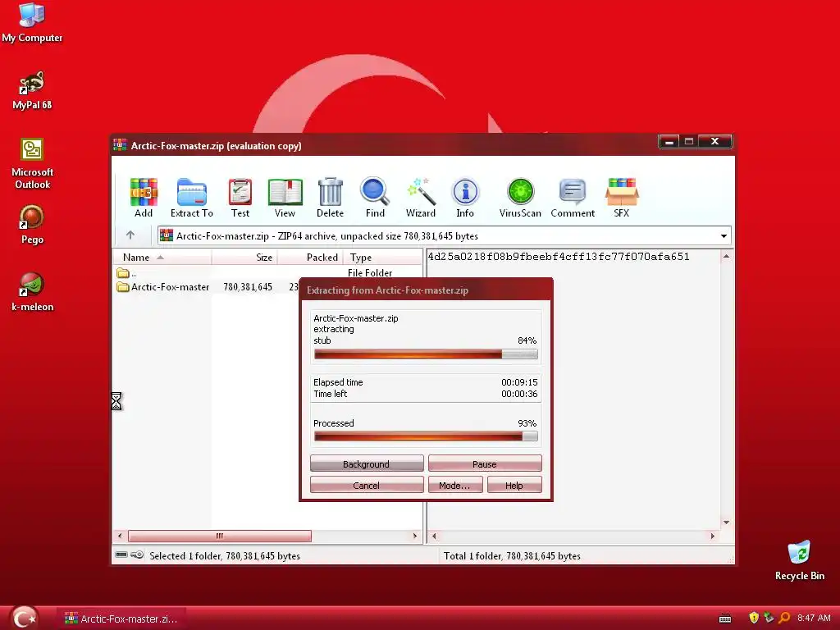Image resolution: width=840 pixels, height=630 pixels.
Task: Run the Test archive tool
Action: pos(240,198)
